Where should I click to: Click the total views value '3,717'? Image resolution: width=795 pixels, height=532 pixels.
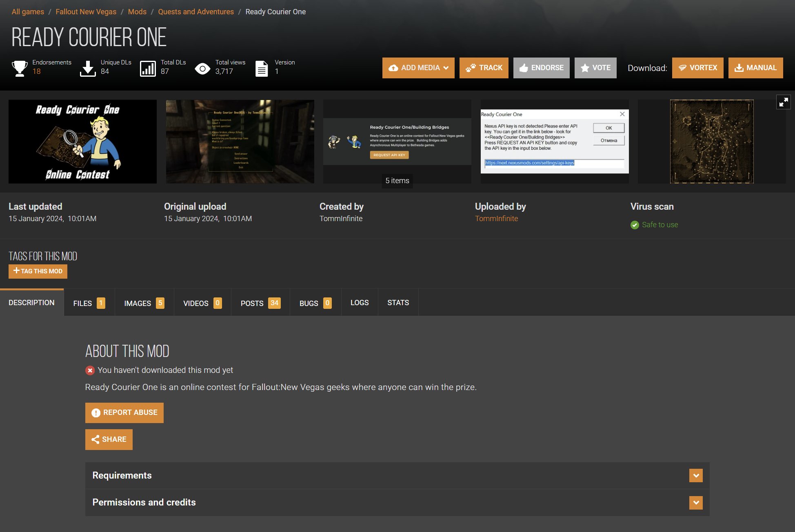coord(224,71)
